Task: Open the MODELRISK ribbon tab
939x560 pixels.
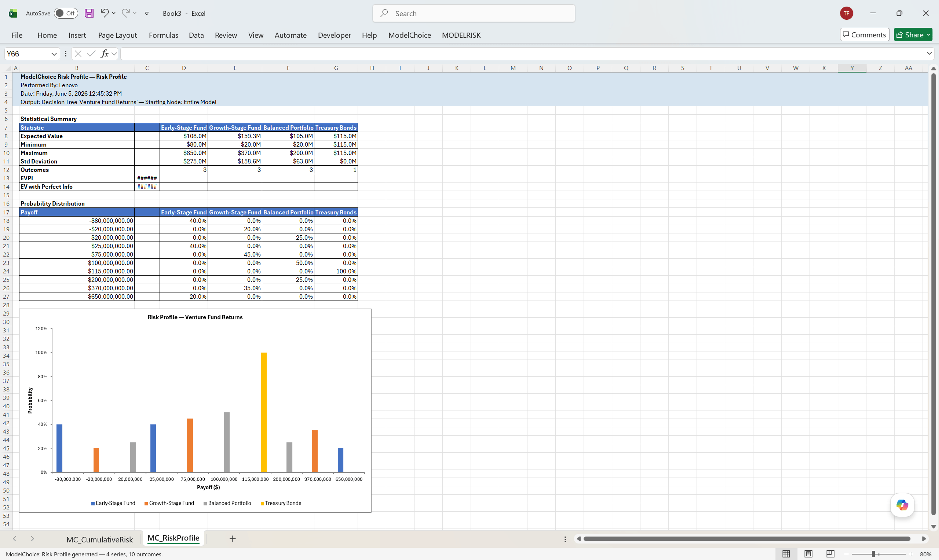Action: click(461, 35)
